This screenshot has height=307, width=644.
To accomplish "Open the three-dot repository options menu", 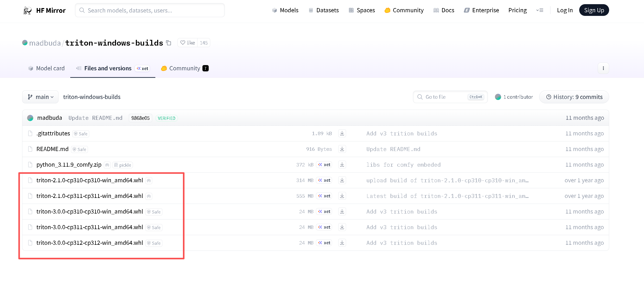I will [603, 68].
